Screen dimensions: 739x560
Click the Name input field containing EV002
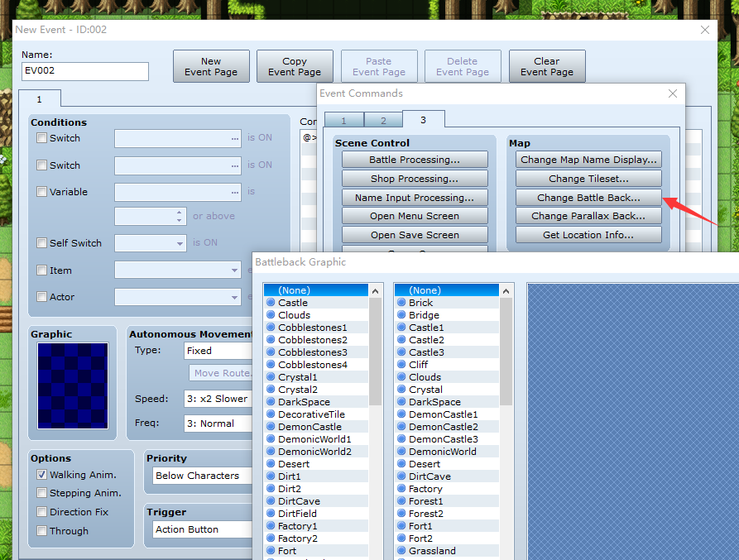pyautogui.click(x=85, y=71)
